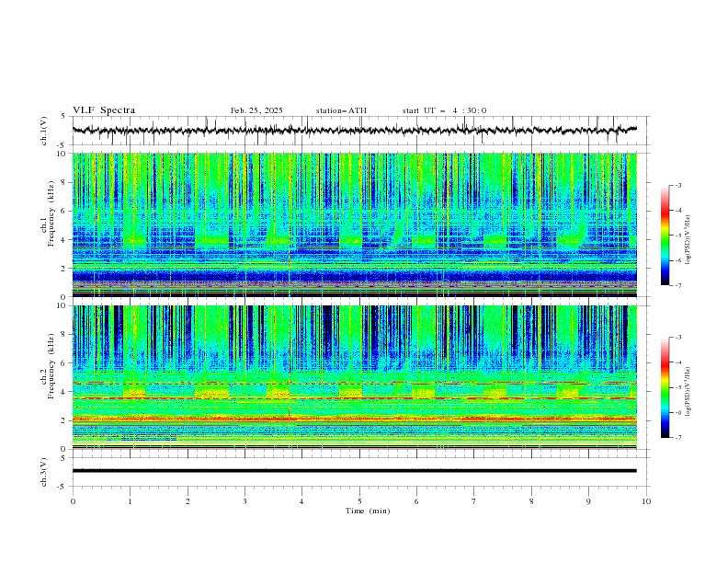Click the time axis tick label "2"
Viewport: 728px width, 563px height.
pyautogui.click(x=188, y=501)
